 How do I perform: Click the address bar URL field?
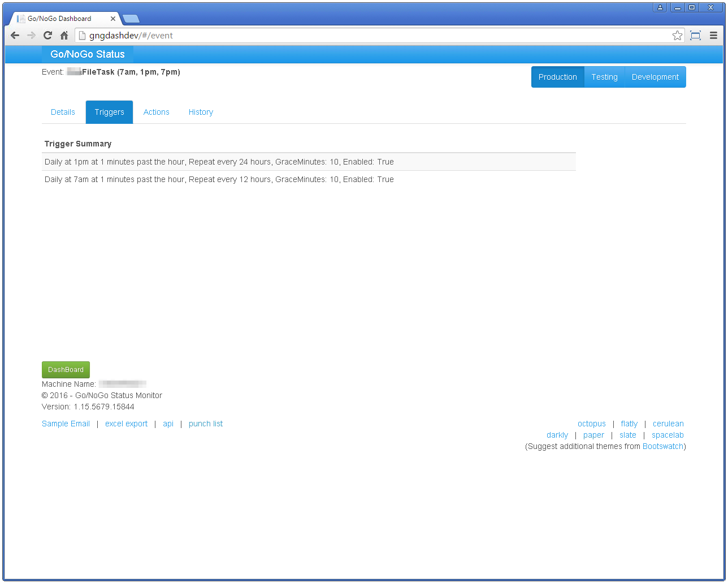[x=373, y=36]
